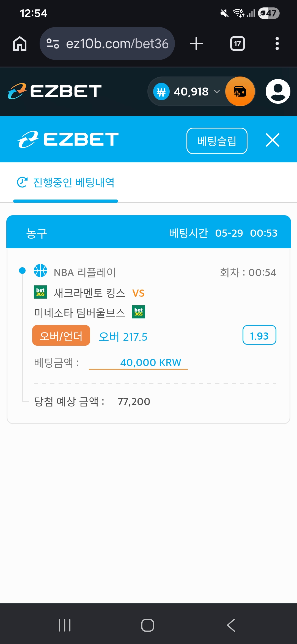Screen dimensions: 297x644
Task: Show the 17 open tabs switcher
Action: click(x=238, y=43)
